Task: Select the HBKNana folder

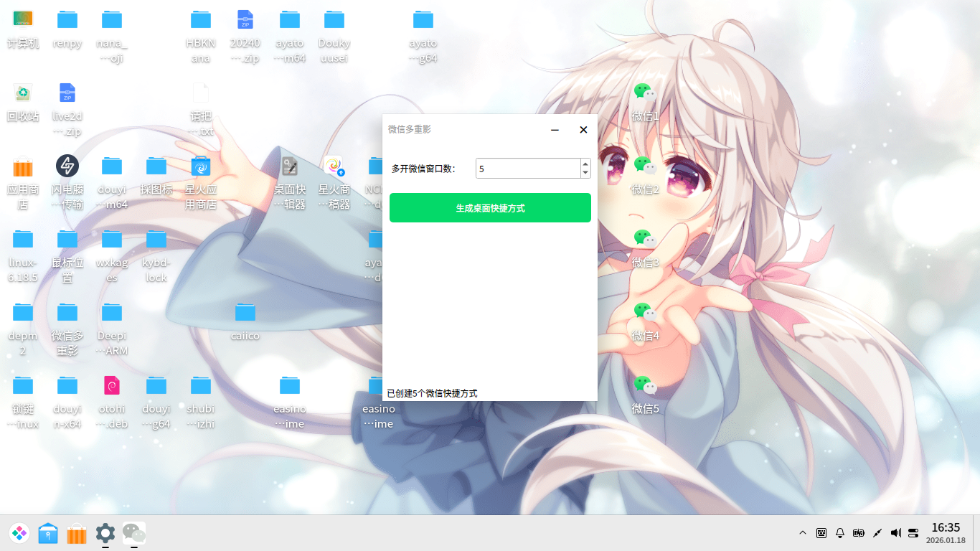Action: coord(201,36)
